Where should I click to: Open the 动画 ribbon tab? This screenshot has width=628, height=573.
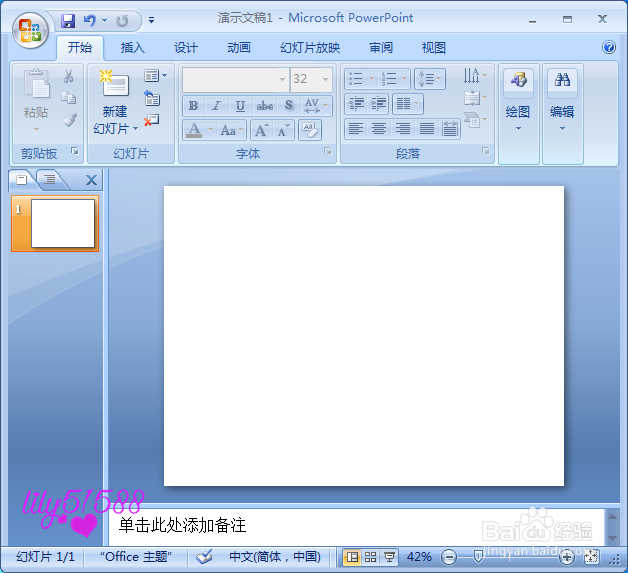coord(239,48)
